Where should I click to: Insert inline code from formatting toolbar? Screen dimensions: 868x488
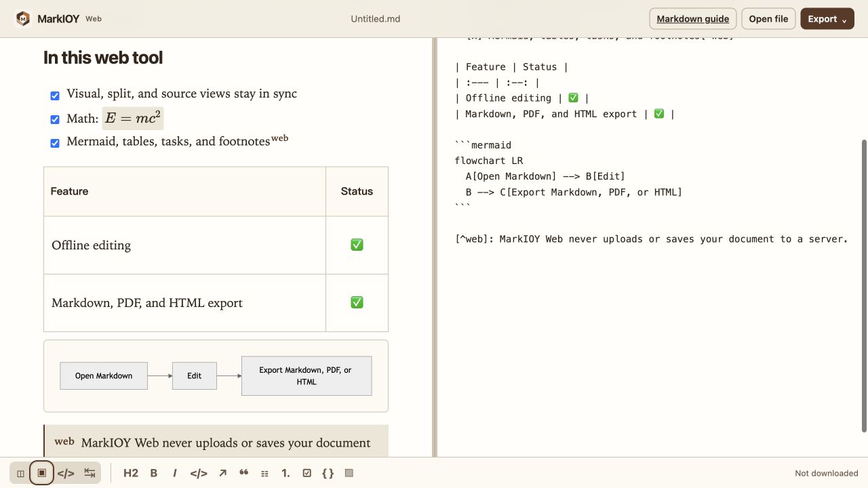click(199, 473)
